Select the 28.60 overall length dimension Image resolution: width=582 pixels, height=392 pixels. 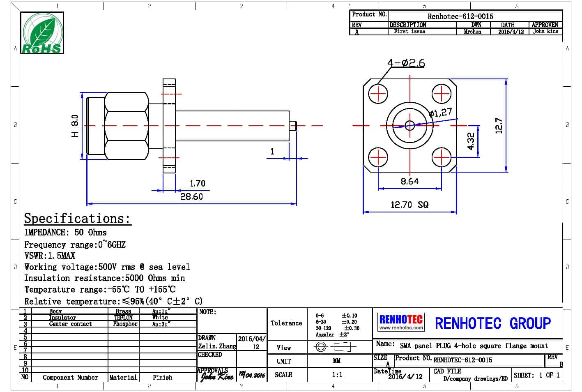coord(191,197)
